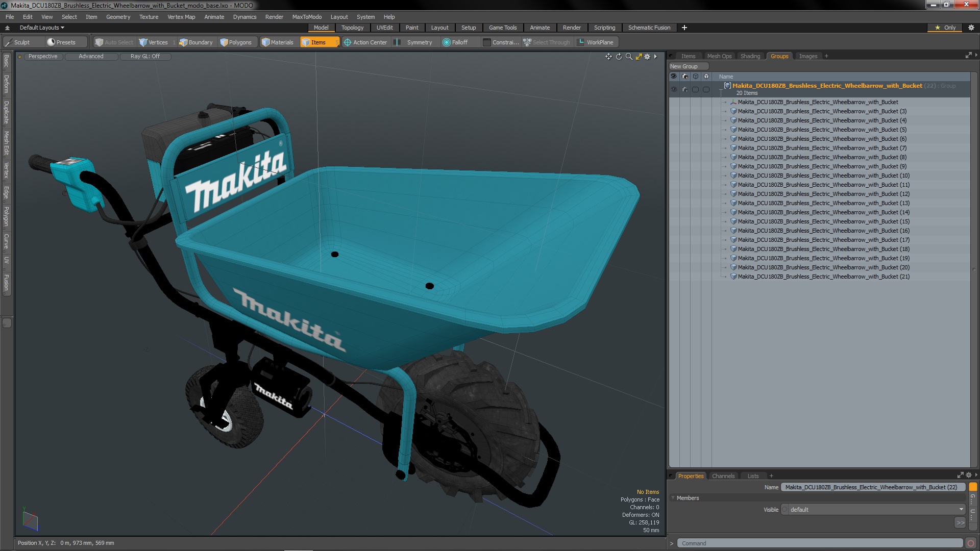The height and width of the screenshot is (551, 980).
Task: Open viewport settings gear icon
Action: (647, 57)
